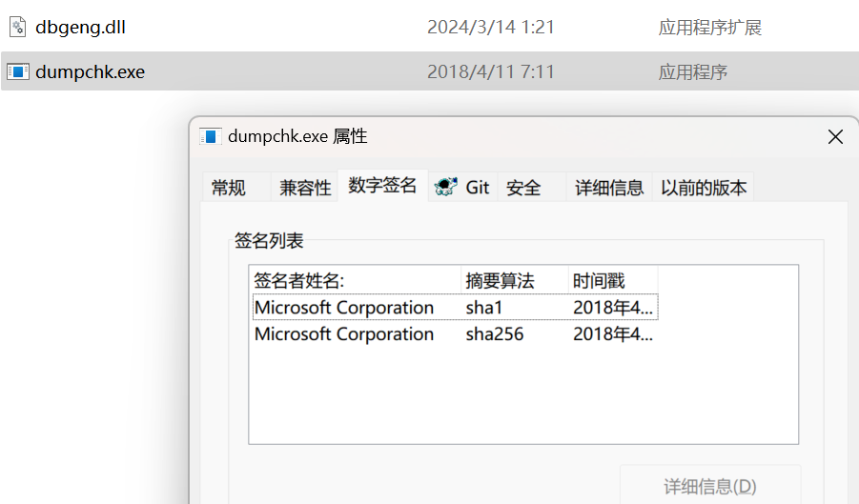The height and width of the screenshot is (504, 859).
Task: Click the timestamp cell in sha1 row
Action: pos(612,308)
